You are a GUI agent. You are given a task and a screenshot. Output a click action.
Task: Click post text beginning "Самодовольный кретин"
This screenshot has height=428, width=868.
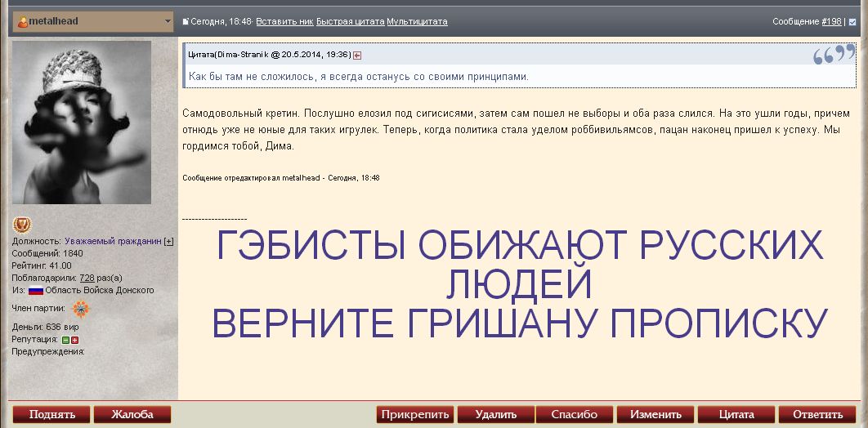click(x=516, y=130)
